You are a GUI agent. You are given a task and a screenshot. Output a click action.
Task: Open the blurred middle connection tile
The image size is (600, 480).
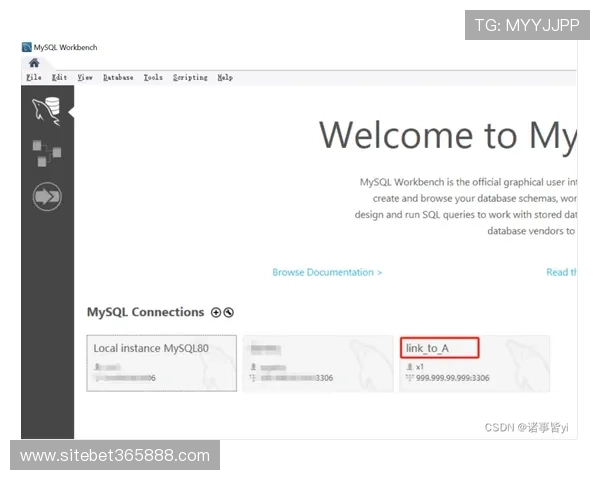coord(318,362)
